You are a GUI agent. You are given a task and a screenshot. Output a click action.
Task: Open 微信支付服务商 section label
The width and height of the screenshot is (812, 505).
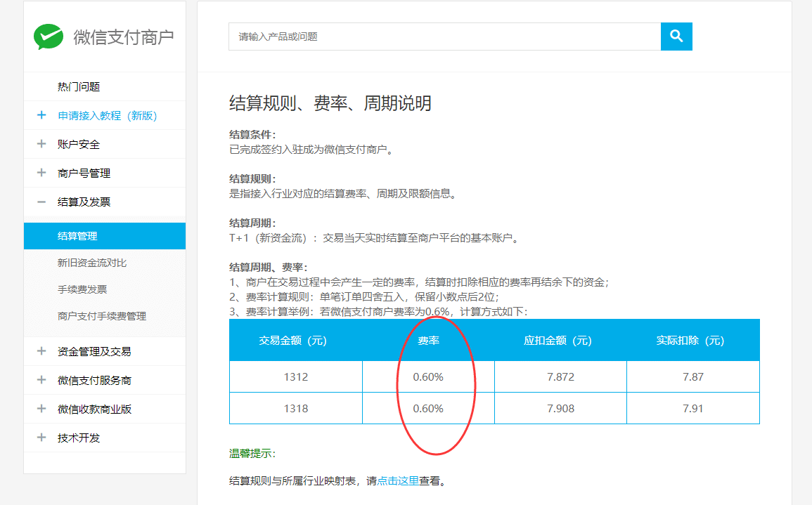pyautogui.click(x=94, y=380)
